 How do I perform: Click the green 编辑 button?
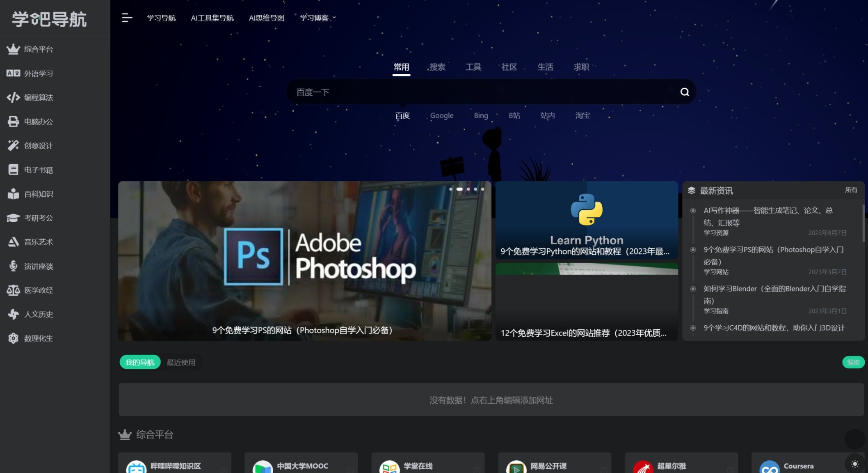point(853,362)
